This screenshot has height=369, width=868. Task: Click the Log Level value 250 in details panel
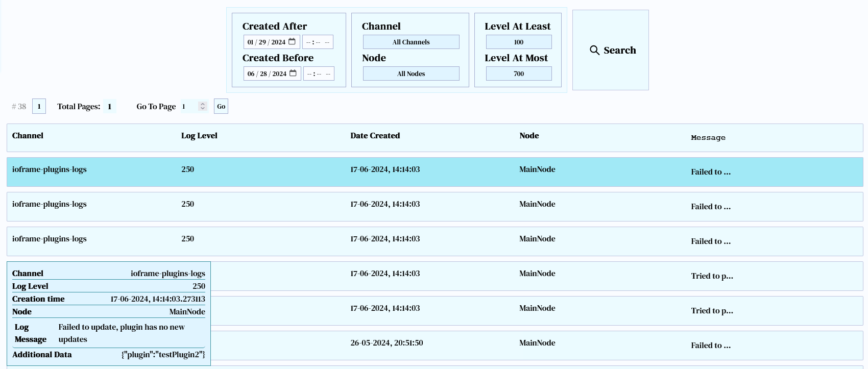pos(199,286)
